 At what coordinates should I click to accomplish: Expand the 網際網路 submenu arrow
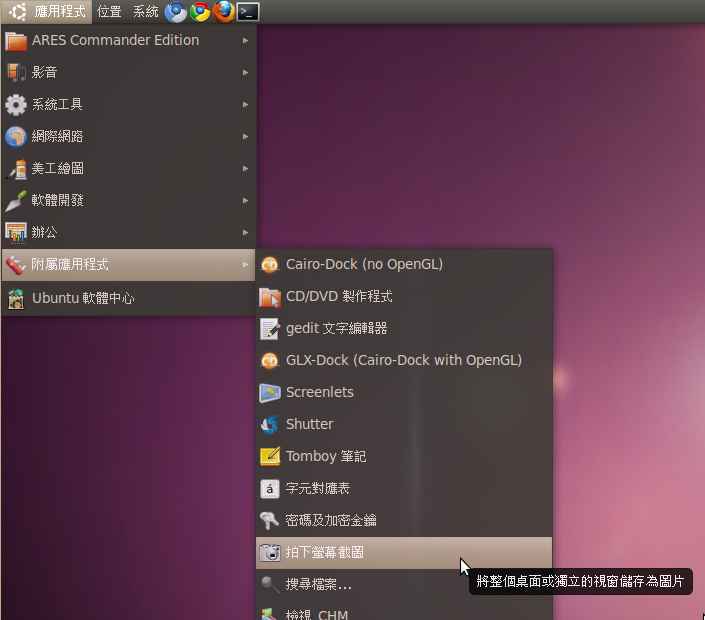[245, 137]
